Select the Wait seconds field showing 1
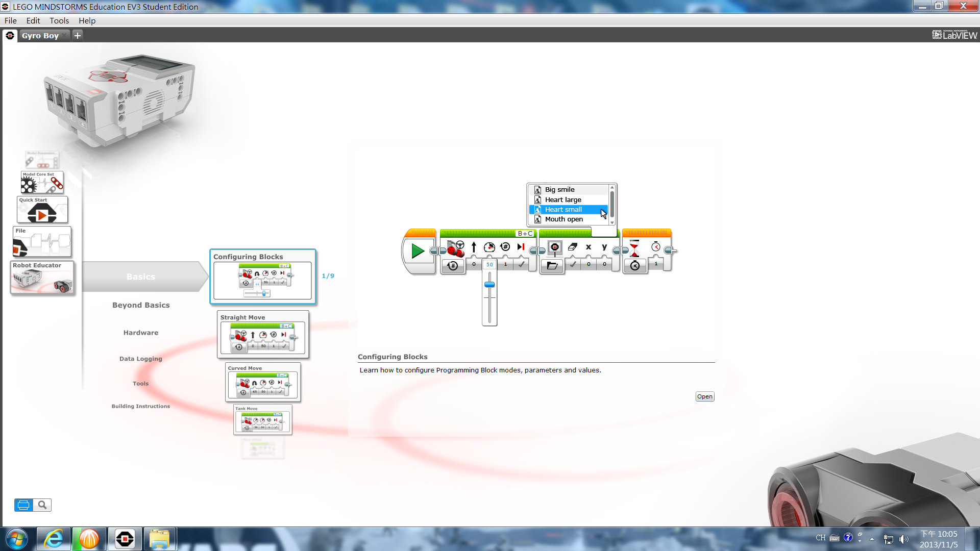Screen dimensions: 980x551 click(656, 264)
